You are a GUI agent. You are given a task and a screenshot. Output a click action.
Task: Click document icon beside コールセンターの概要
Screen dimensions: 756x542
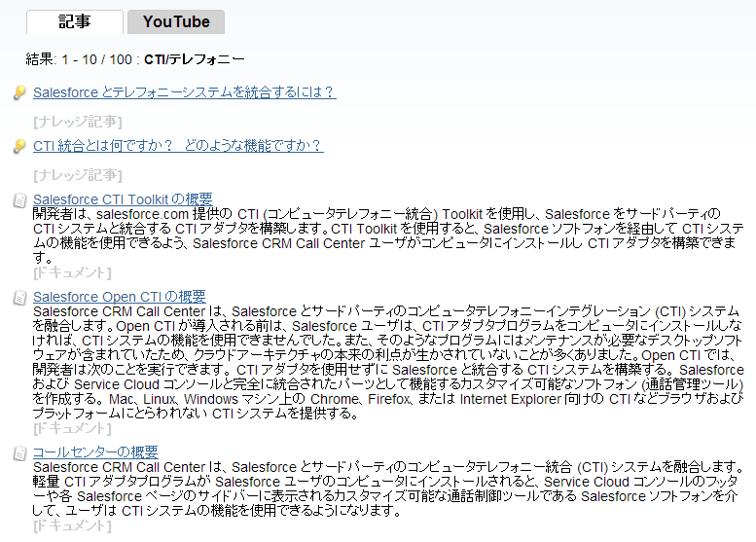coord(19,453)
